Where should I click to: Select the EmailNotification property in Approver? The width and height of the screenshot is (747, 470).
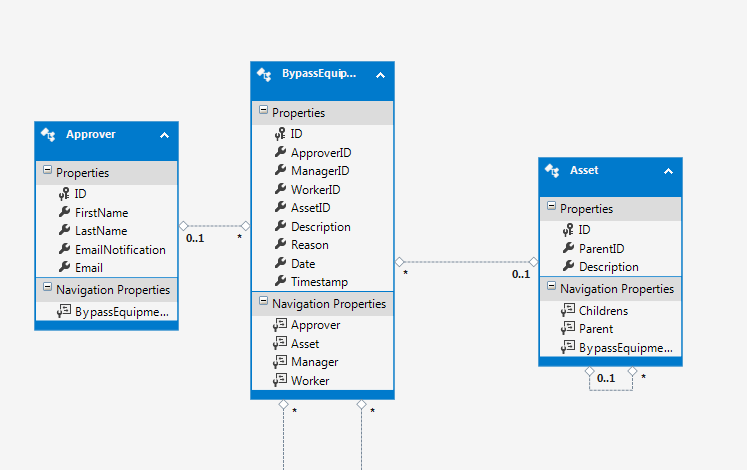tap(120, 250)
